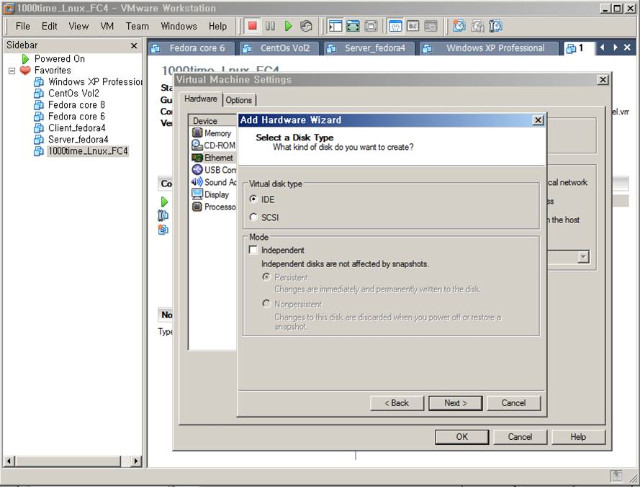Switch to the Options tab

pyautogui.click(x=239, y=100)
